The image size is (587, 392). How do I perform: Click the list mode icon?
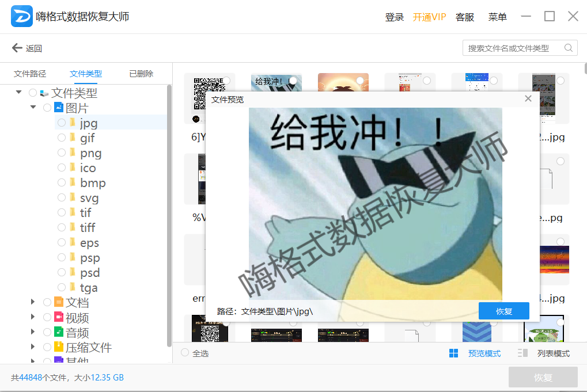pos(522,353)
